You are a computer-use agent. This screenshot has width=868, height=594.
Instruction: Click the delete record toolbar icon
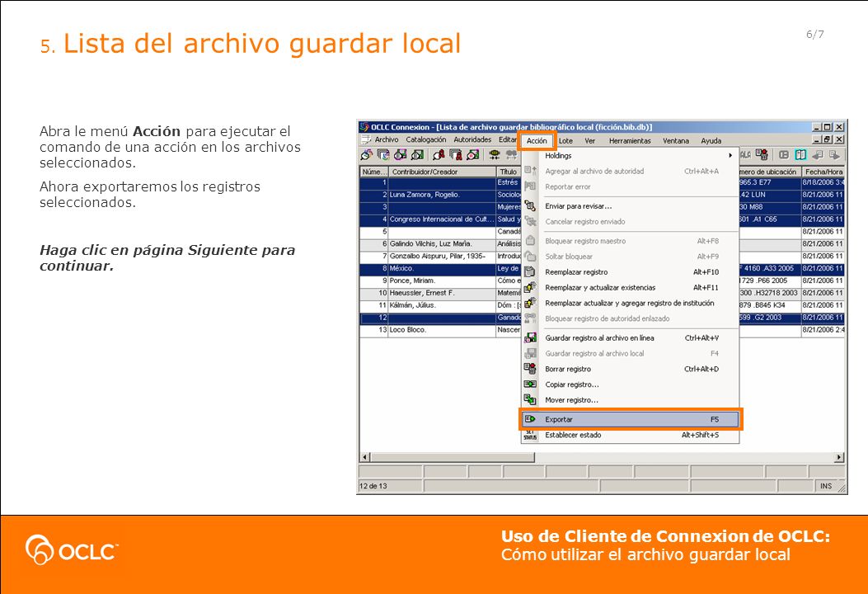pyautogui.click(x=762, y=154)
